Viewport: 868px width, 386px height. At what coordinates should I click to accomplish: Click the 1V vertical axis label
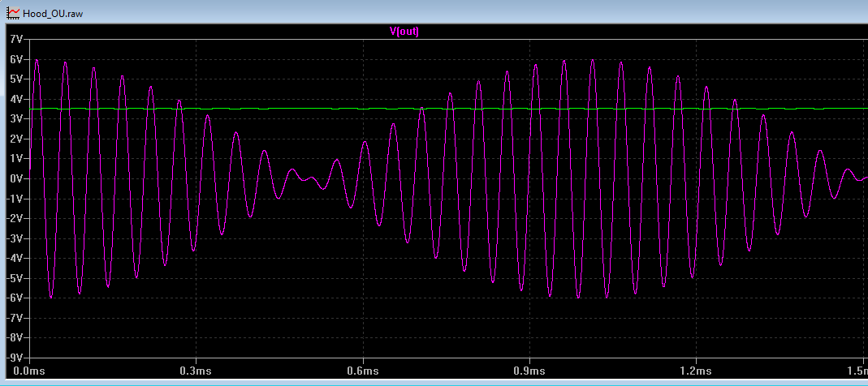16,159
